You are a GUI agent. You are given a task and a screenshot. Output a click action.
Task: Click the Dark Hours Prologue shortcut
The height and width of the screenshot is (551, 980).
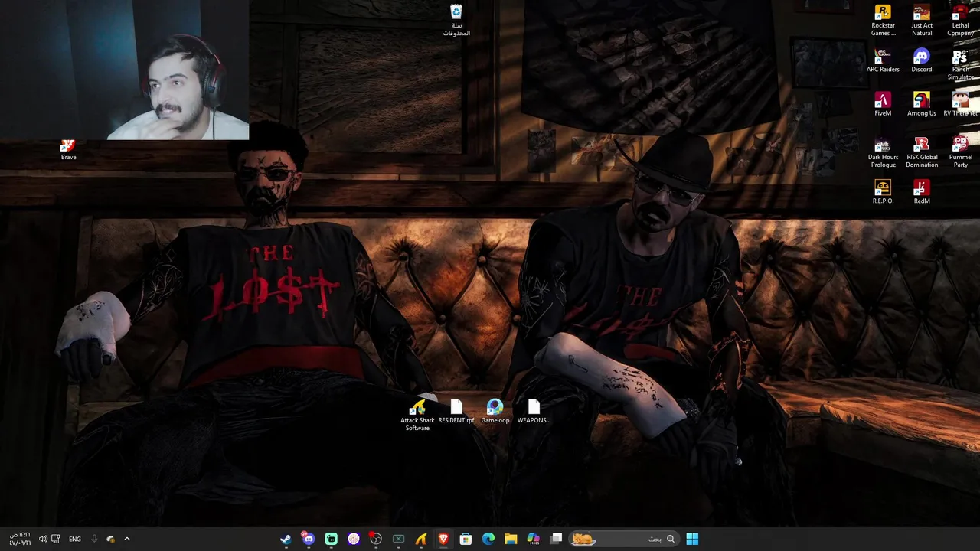[883, 152]
